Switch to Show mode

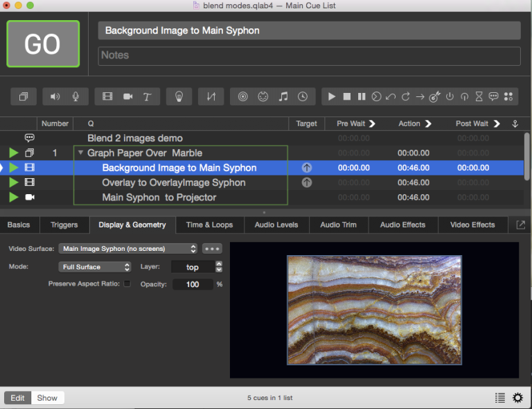point(47,398)
